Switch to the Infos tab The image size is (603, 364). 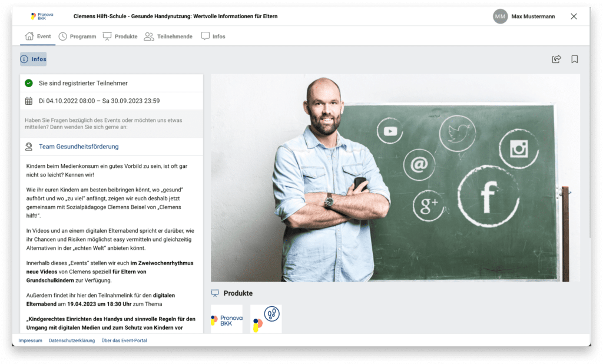click(213, 36)
